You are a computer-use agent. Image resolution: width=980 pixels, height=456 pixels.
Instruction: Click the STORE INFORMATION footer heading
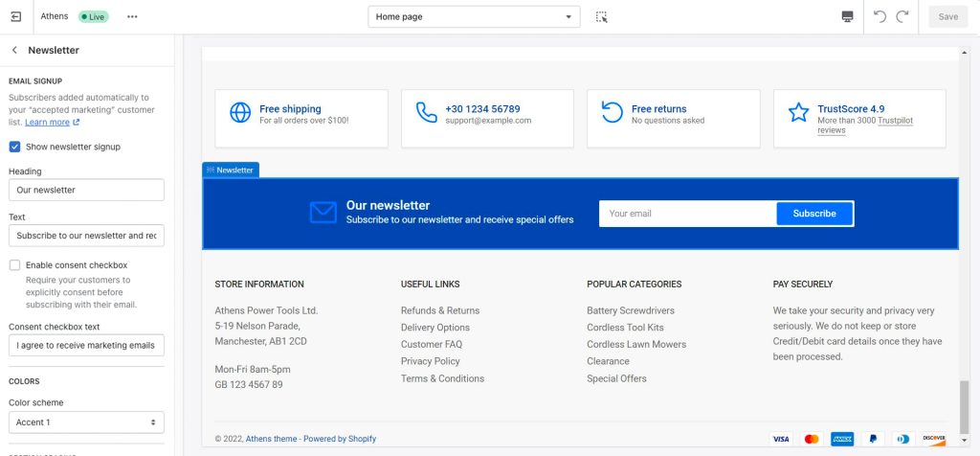(x=259, y=284)
